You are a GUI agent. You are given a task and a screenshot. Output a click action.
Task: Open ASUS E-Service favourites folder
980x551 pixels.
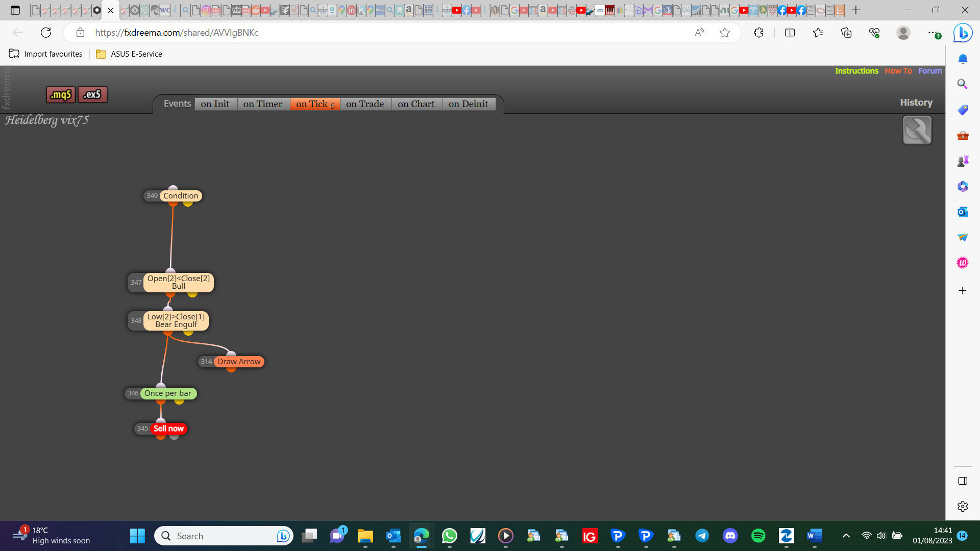(x=129, y=54)
